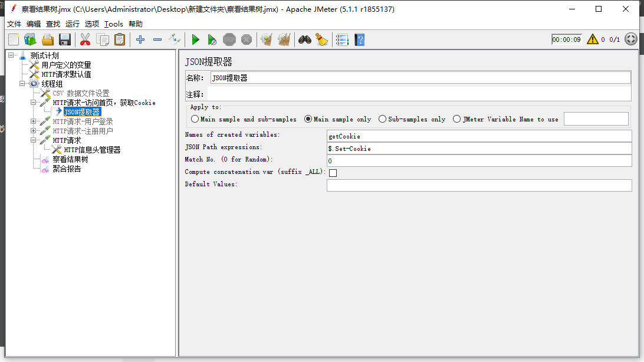Click Names of created variables field

[479, 136]
